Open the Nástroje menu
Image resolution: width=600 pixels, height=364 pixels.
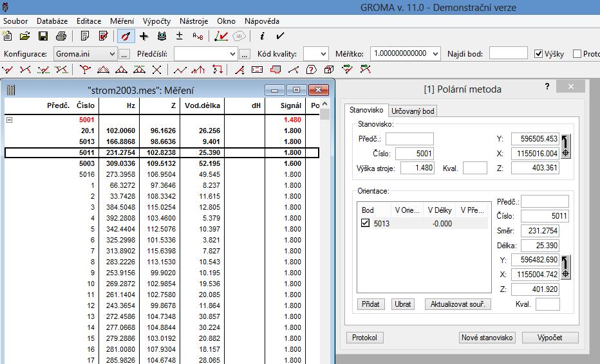[x=194, y=21]
